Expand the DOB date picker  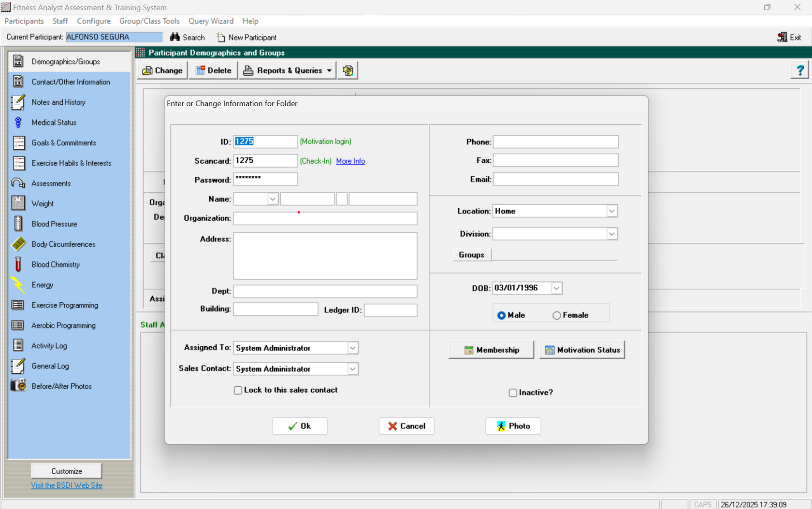[556, 288]
